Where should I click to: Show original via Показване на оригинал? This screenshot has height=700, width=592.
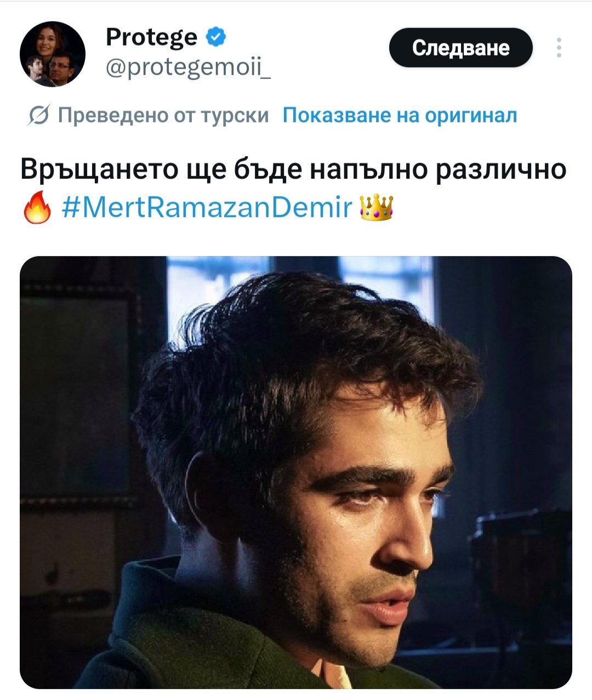400,115
